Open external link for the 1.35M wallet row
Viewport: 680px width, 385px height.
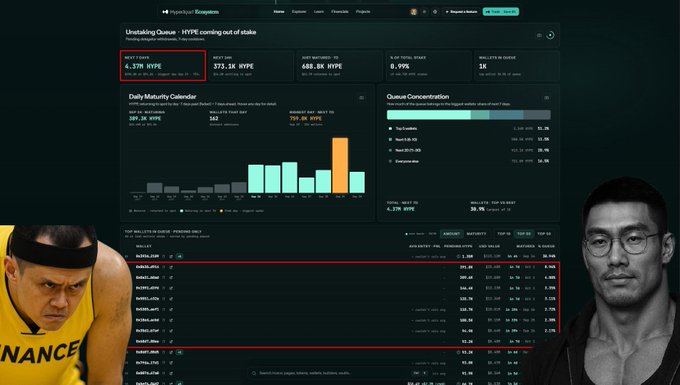click(x=171, y=256)
